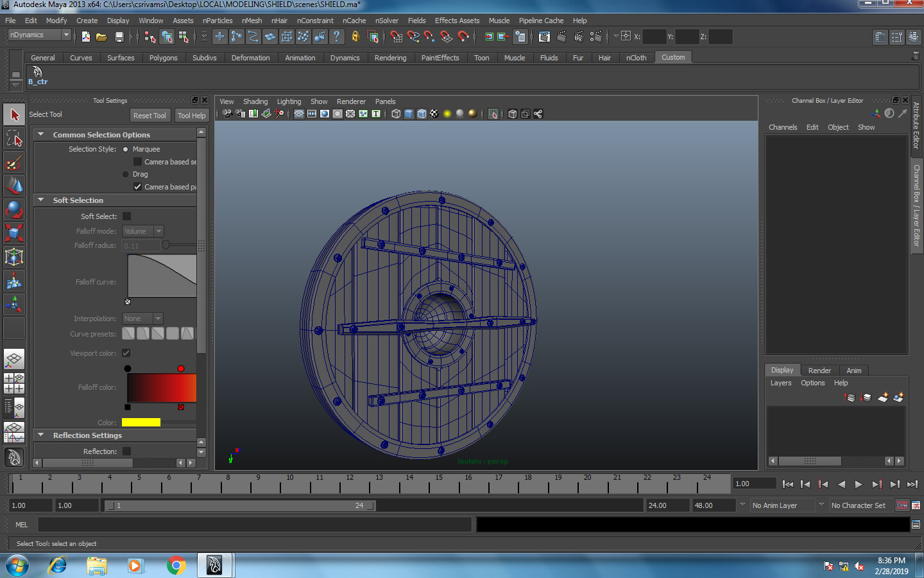Image resolution: width=924 pixels, height=578 pixels.
Task: Click the Reset Tool button
Action: coord(150,116)
